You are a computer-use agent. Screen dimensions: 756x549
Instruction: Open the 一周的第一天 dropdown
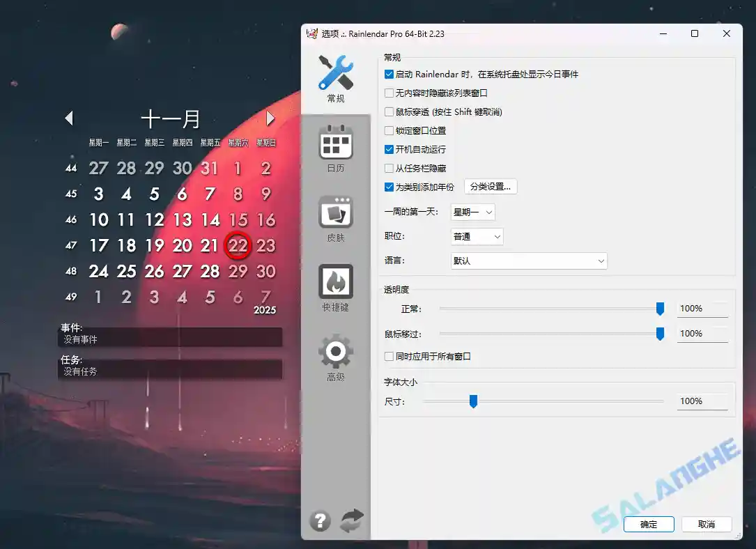(472, 213)
